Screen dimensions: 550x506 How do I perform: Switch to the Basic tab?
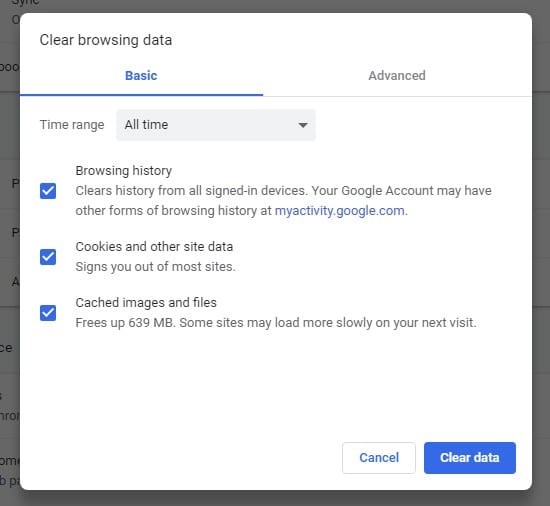tap(141, 75)
